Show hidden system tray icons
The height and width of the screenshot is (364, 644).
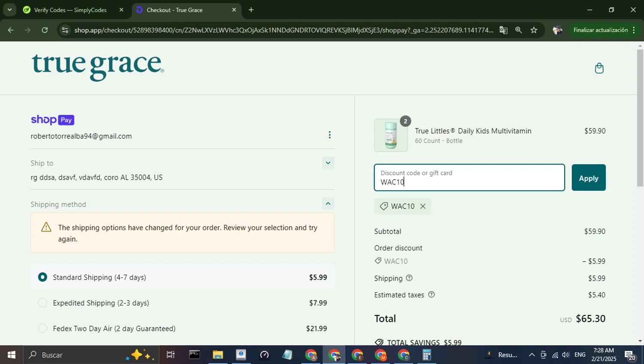point(532,355)
